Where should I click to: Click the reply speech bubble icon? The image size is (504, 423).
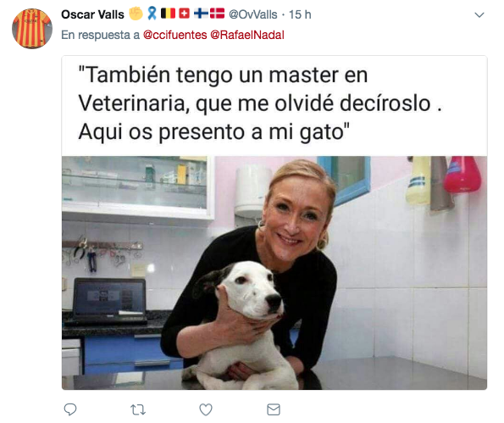pos(70,409)
